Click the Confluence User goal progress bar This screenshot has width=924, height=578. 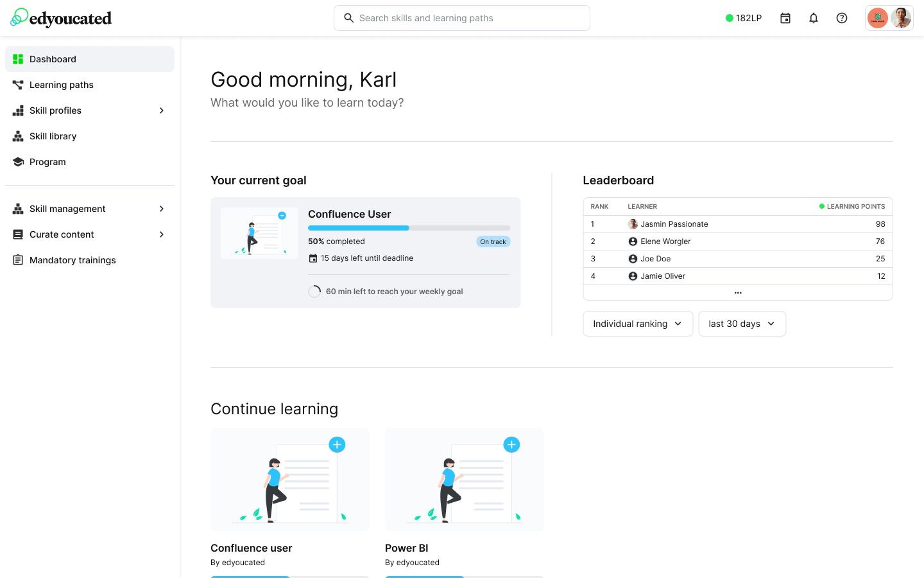(x=409, y=228)
